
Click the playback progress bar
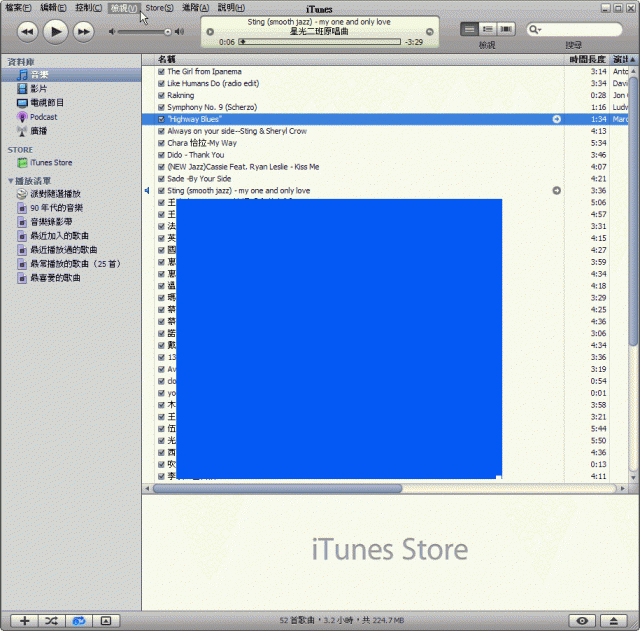point(320,42)
